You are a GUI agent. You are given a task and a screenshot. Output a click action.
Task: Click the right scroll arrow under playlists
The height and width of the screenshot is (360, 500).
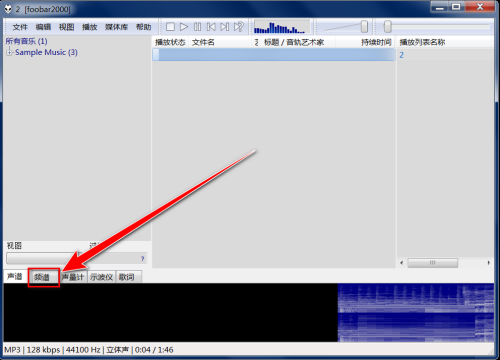click(x=489, y=263)
